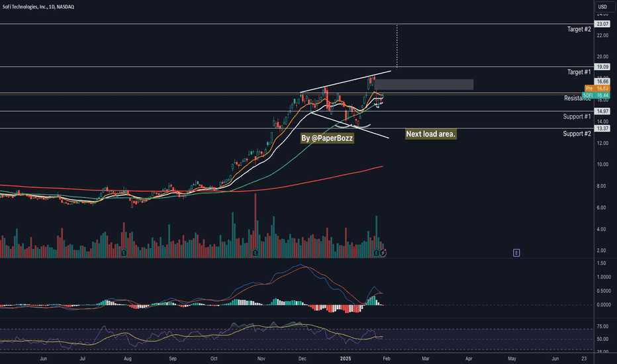617x364 pixels.
Task: Click the Jul date axis label
Action: coord(83,359)
